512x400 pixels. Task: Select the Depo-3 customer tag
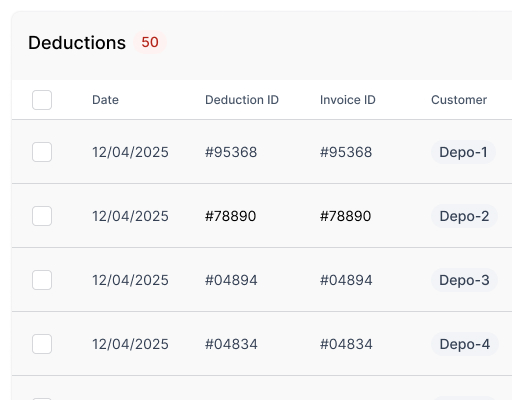tap(464, 280)
